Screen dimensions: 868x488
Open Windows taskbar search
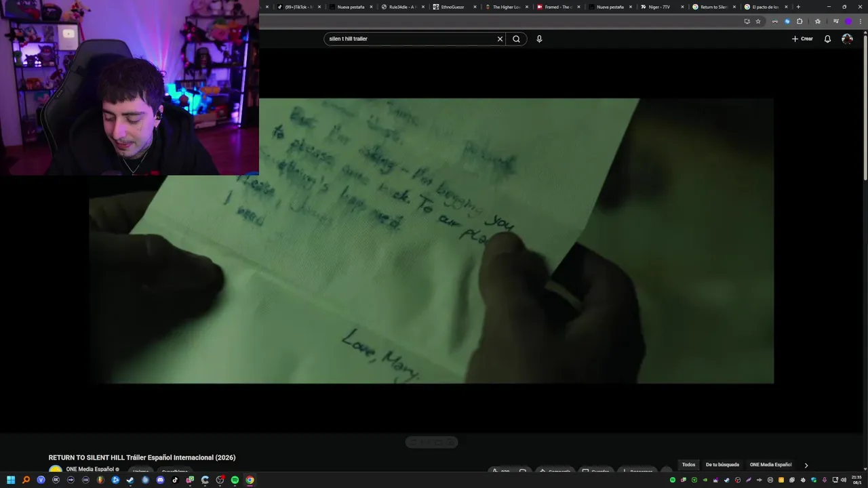(26, 480)
